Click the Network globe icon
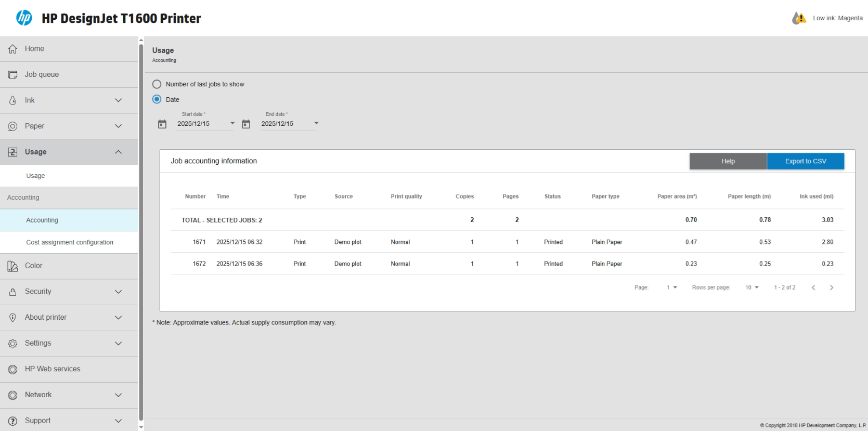 point(12,395)
